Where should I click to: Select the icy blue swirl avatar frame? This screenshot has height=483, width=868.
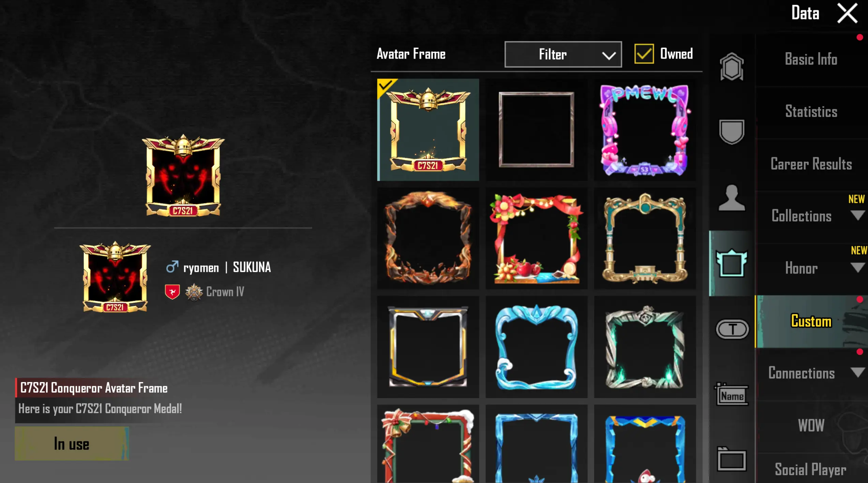[536, 347]
